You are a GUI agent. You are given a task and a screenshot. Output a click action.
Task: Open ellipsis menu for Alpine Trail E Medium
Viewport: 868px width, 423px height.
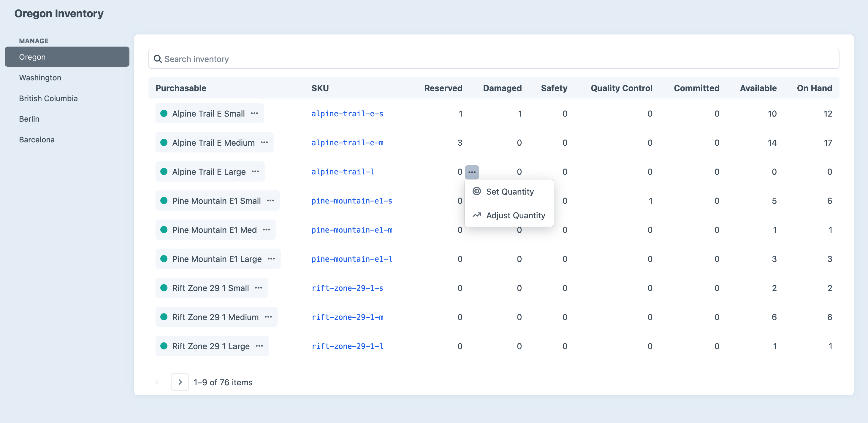(264, 142)
